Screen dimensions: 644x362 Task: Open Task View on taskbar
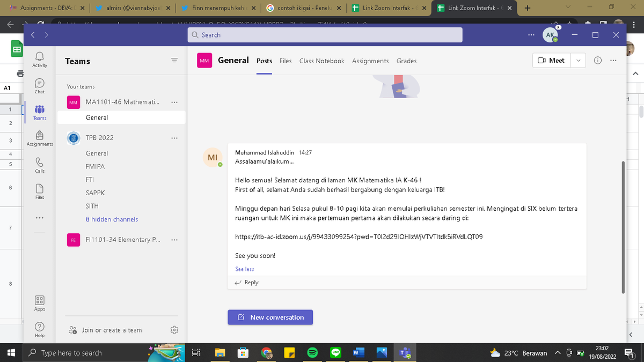coord(196,353)
